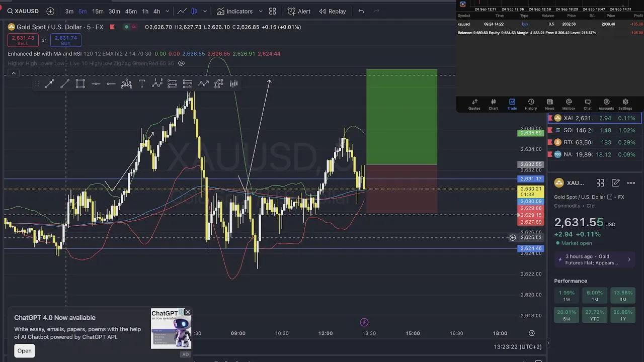Open Settings gear in the trading panel
Viewport: 644px width, 362px height.
[625, 104]
